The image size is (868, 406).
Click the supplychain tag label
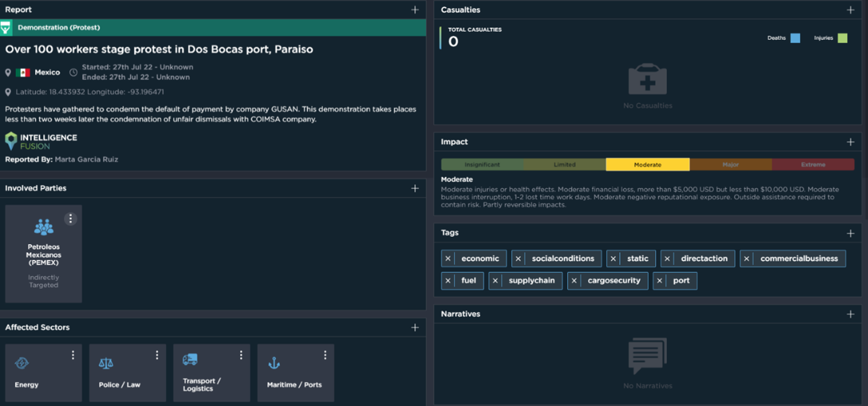point(532,281)
